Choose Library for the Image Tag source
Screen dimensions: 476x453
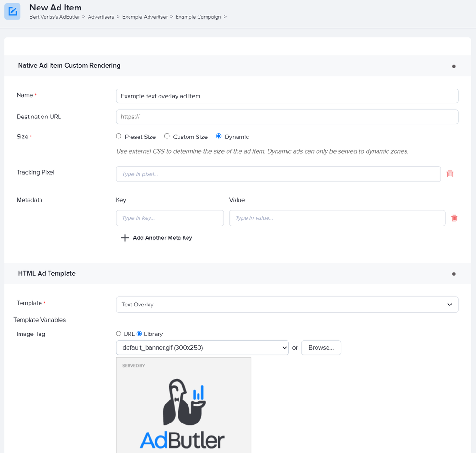click(139, 334)
